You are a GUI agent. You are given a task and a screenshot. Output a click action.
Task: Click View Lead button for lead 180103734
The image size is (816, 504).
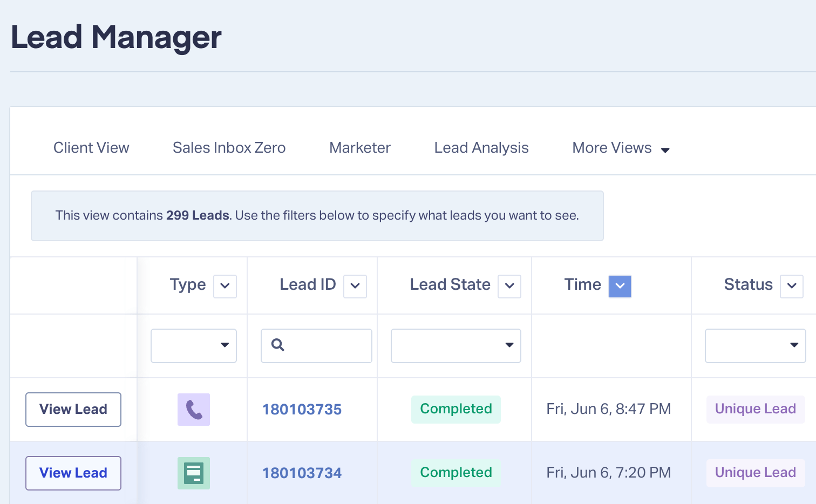tap(73, 473)
